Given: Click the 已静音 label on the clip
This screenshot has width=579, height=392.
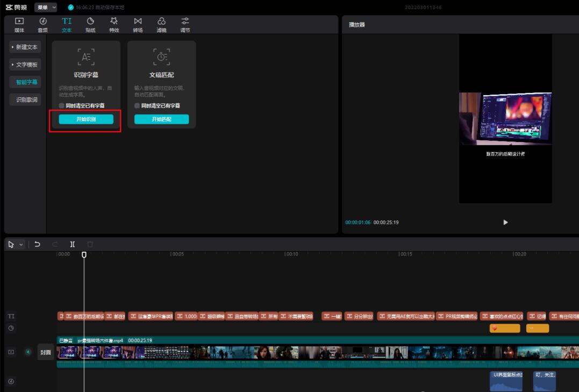Looking at the screenshot, I should 66,340.
